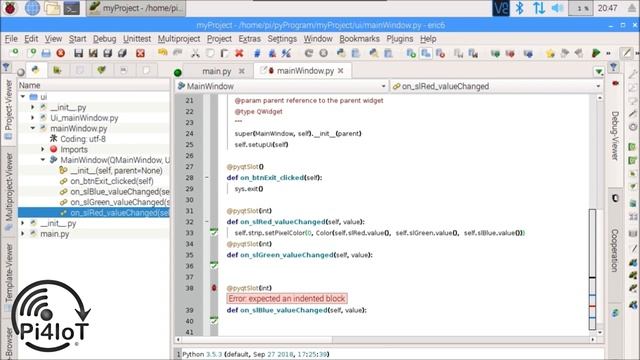This screenshot has height=360, width=640.
Task: Open the Multiproject menu
Action: 179,39
